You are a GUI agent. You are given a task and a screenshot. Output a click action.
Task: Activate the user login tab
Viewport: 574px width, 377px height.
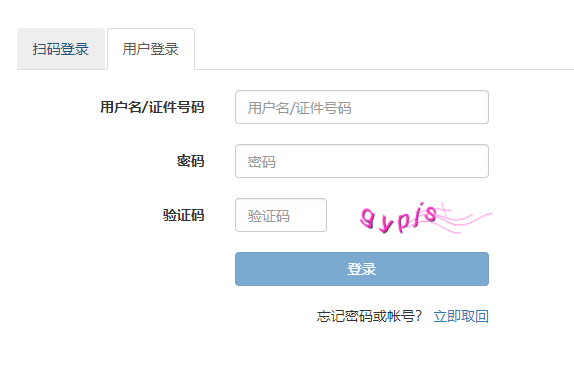click(x=151, y=49)
